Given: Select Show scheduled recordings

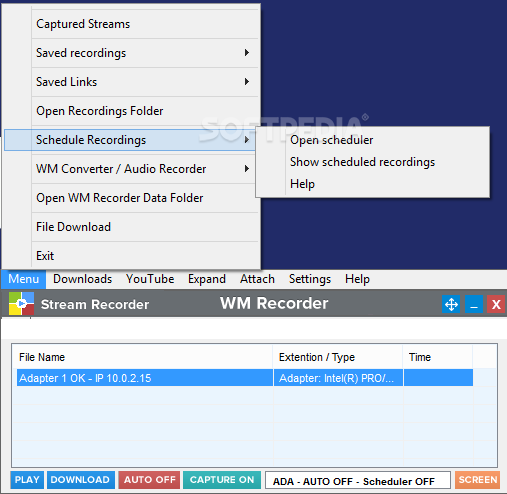Looking at the screenshot, I should pos(373,162).
